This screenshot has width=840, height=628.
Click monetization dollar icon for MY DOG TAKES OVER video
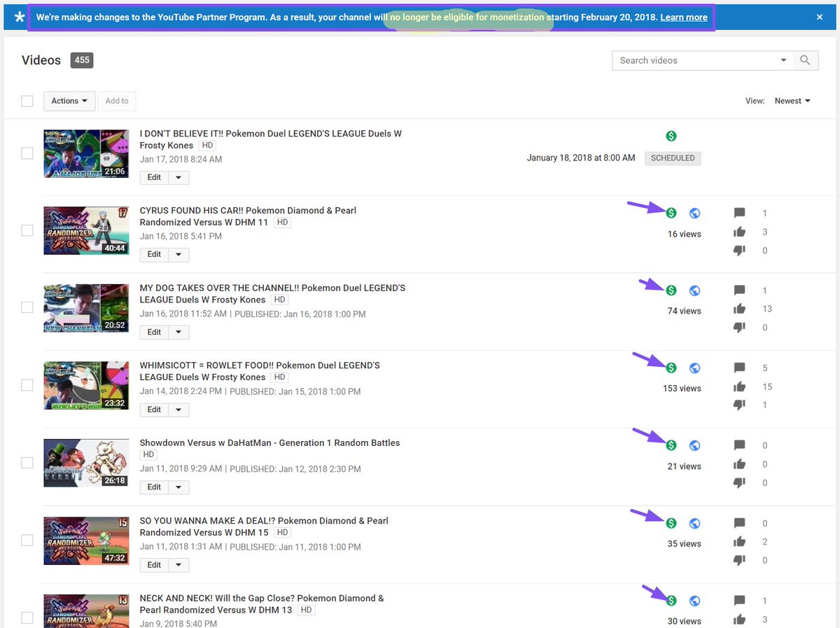(671, 290)
